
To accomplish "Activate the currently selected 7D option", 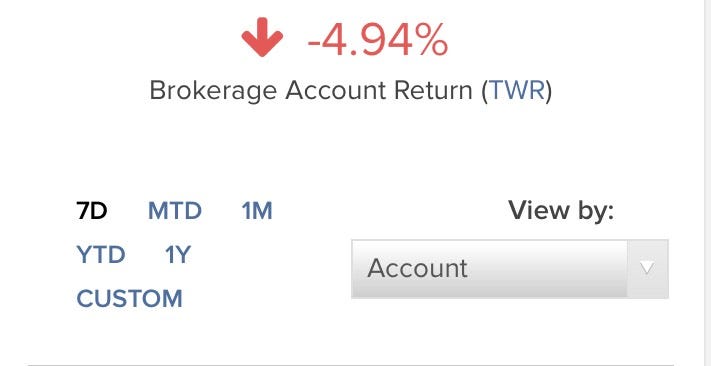I will coord(92,211).
